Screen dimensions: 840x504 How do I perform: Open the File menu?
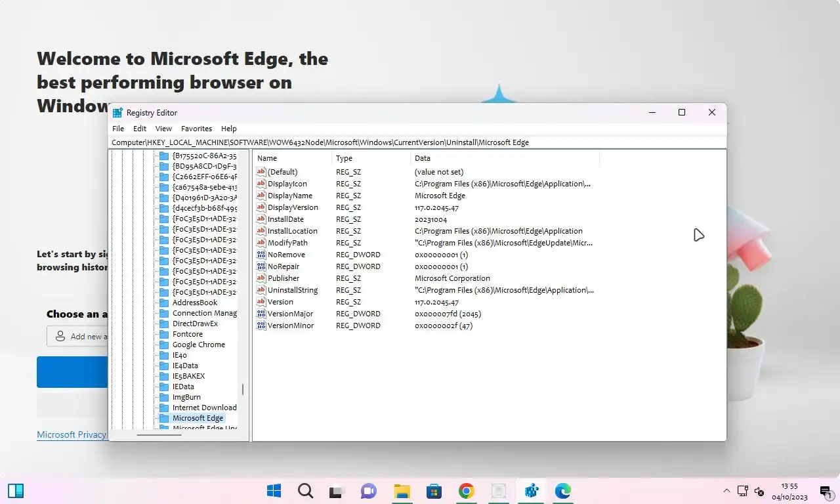click(118, 129)
